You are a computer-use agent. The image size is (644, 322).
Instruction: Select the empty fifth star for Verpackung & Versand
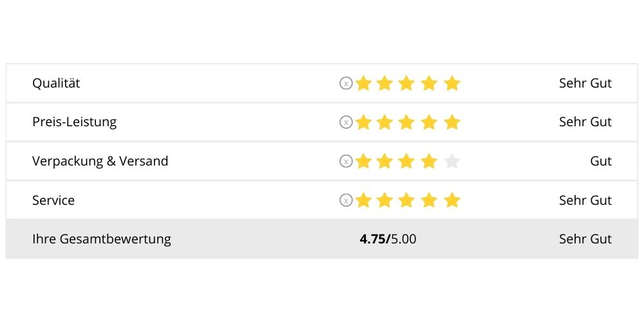452,161
